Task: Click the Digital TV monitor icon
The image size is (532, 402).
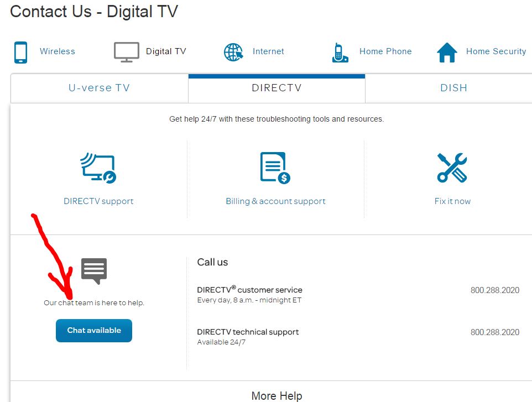Action: click(x=126, y=52)
